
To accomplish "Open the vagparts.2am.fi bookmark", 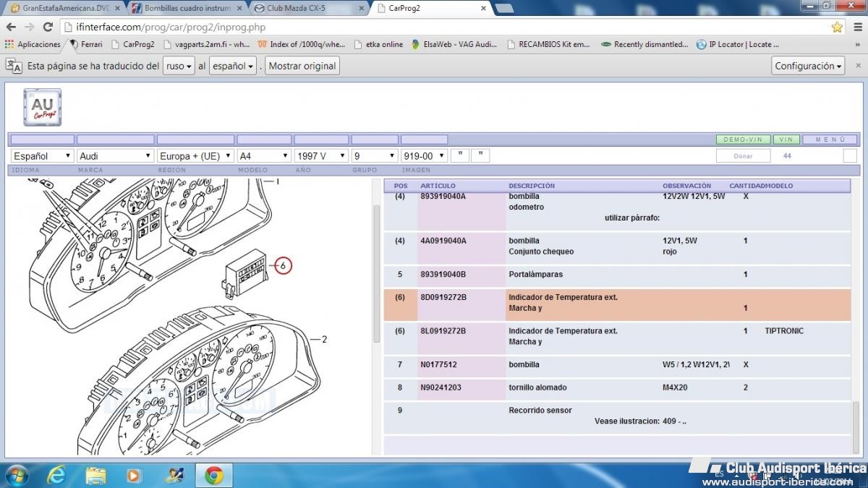I will 206,44.
